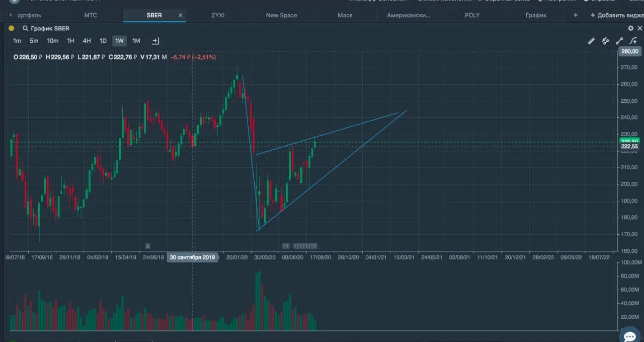Select the 5m timeframe

(x=34, y=41)
